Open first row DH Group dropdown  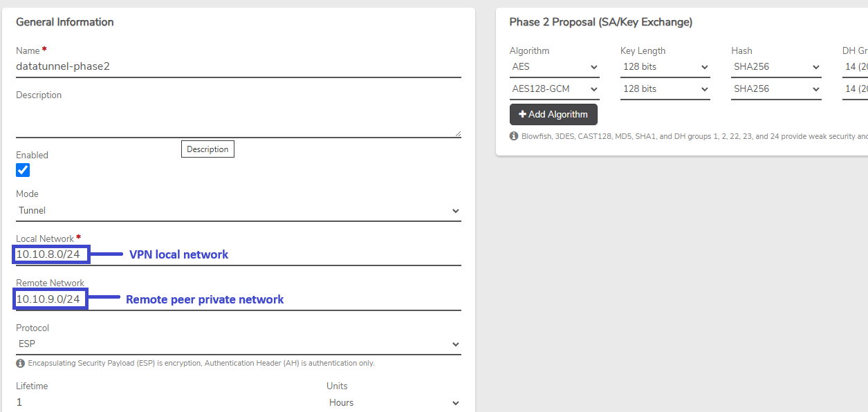click(855, 67)
